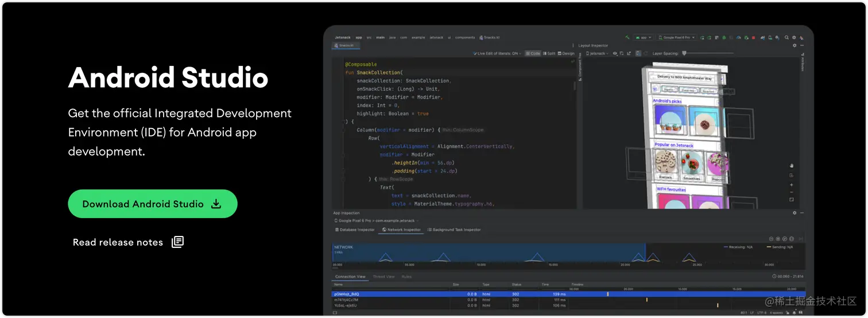The image size is (868, 318).
Task: Click the pan hand tool in Layout Inspector
Action: (x=791, y=165)
